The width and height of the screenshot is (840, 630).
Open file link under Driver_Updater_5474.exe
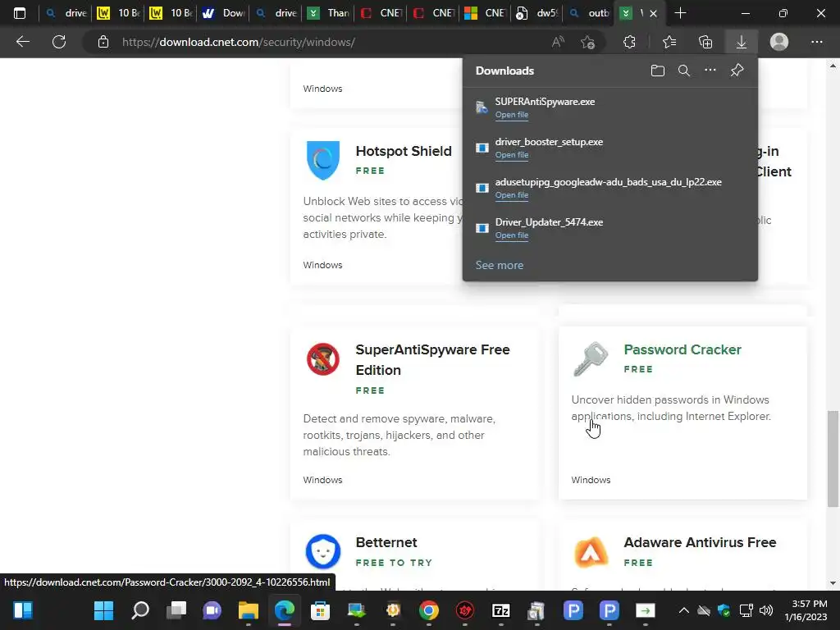pyautogui.click(x=512, y=235)
